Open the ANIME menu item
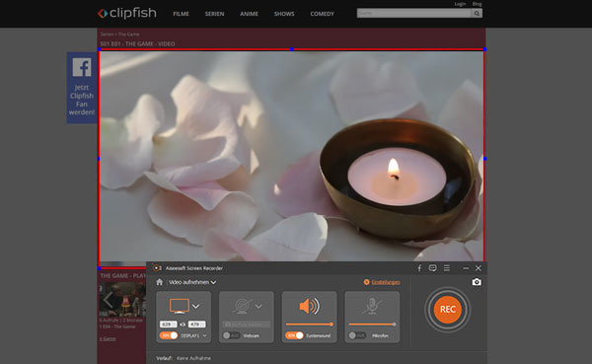Screen dimensions: 592x364 [x=250, y=14]
